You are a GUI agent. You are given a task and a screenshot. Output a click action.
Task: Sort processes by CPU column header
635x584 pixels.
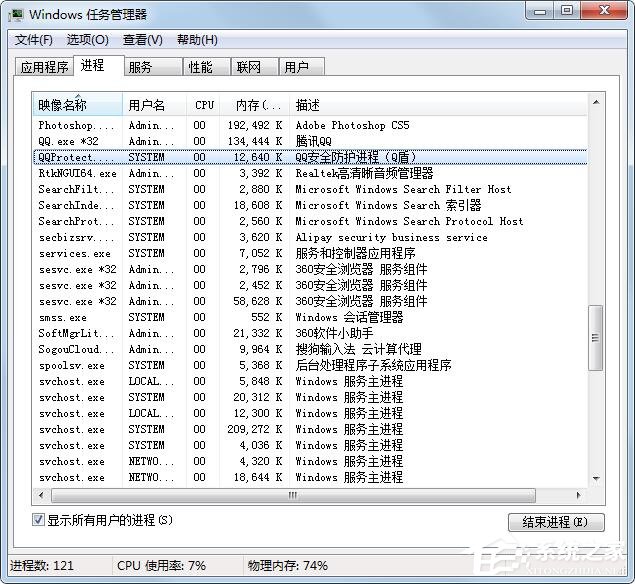(x=205, y=105)
